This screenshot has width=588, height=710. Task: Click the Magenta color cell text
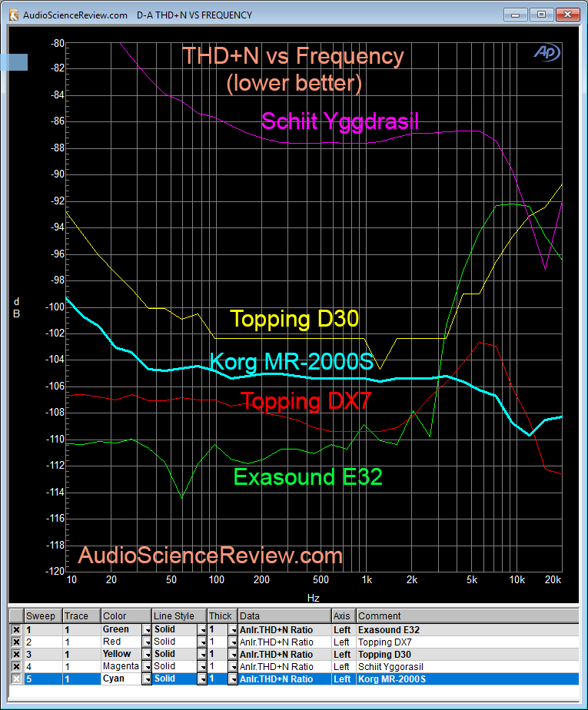click(121, 666)
